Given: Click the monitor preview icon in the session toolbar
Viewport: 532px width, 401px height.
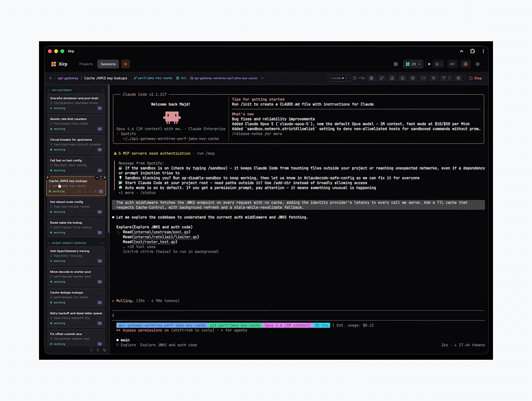Looking at the screenshot, I should tap(413, 78).
